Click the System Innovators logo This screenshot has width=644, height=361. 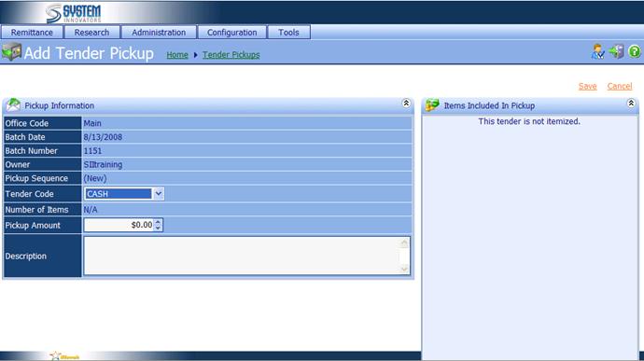coord(73,13)
